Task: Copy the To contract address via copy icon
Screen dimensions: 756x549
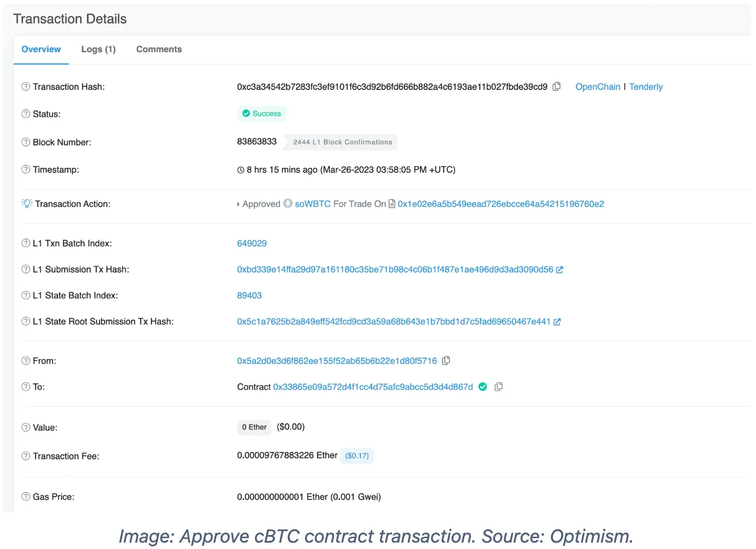Action: [498, 387]
